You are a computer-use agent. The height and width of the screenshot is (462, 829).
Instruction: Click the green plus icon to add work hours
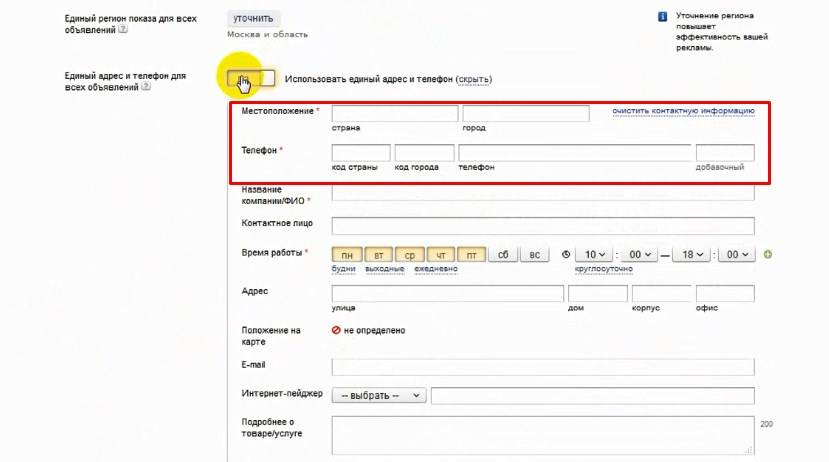point(768,255)
